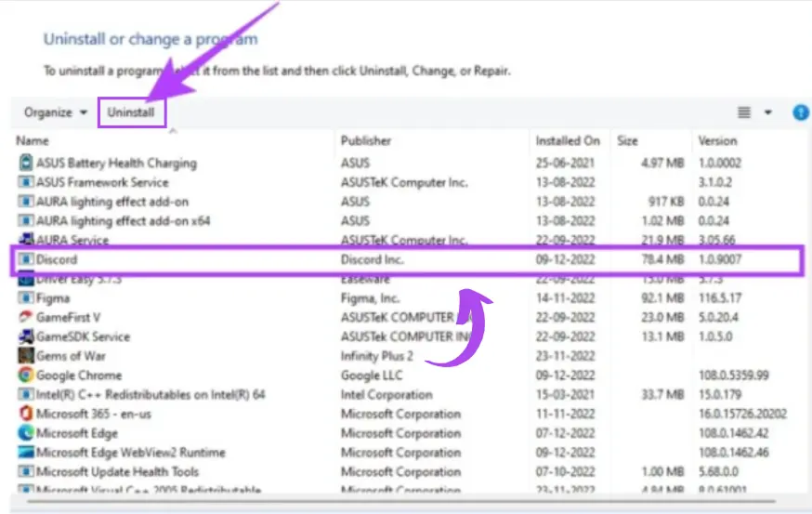The height and width of the screenshot is (514, 812).
Task: Open the blue Help icon
Action: click(x=801, y=112)
